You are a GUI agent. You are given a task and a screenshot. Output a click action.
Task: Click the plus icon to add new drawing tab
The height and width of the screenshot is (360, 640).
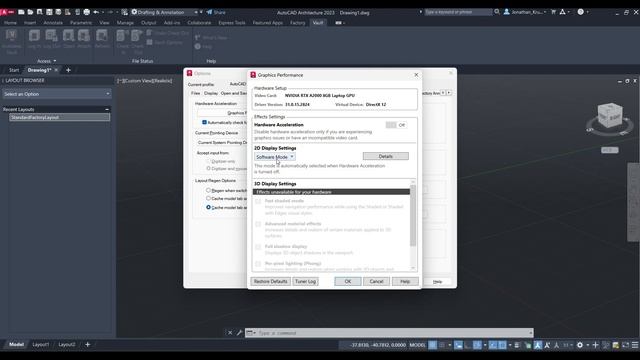[68, 70]
